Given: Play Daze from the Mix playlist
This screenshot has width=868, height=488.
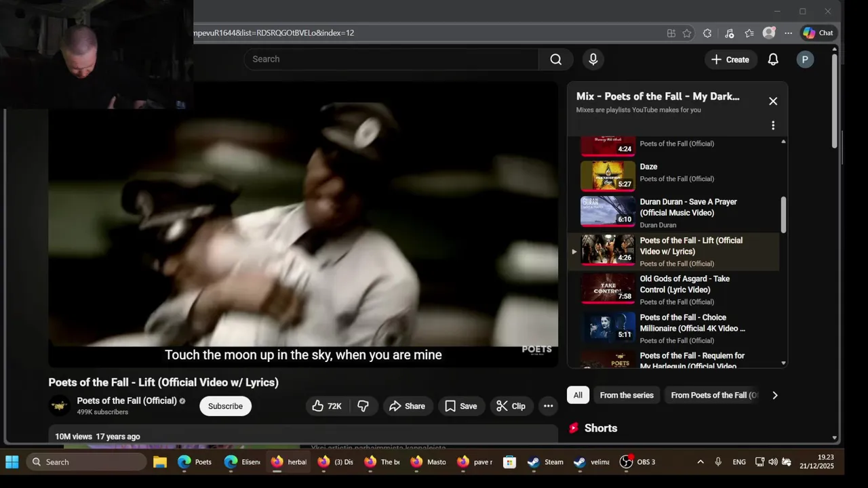Looking at the screenshot, I should (674, 176).
